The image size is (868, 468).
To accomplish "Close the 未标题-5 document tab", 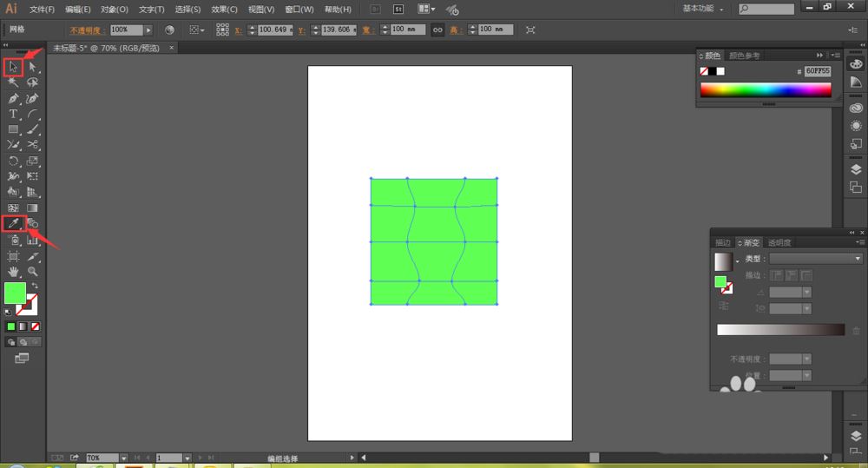I will point(172,48).
